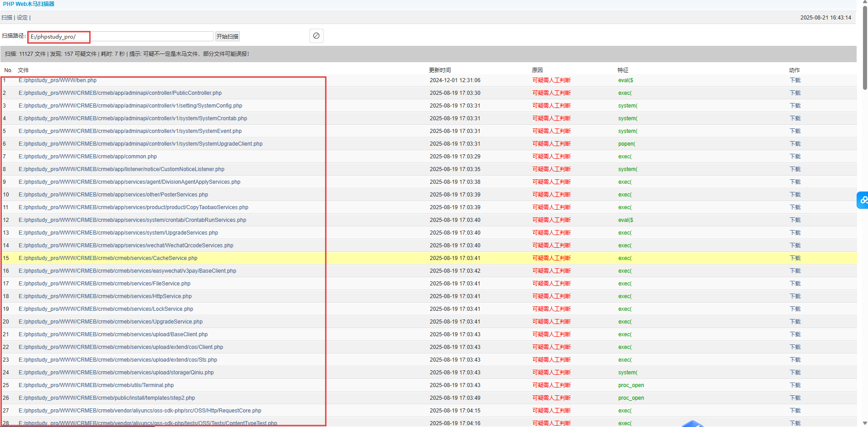Open the CopyTaobaoServices.php link
The height and width of the screenshot is (427, 868).
click(133, 207)
